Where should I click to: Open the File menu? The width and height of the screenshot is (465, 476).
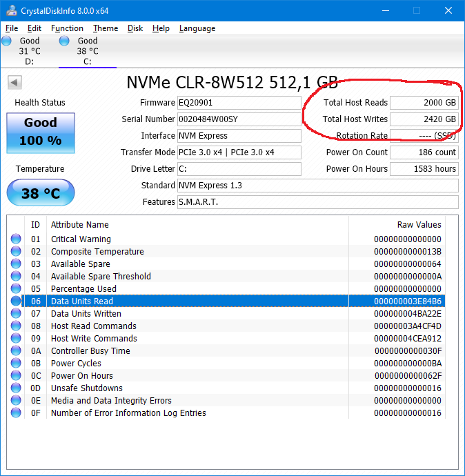click(12, 28)
